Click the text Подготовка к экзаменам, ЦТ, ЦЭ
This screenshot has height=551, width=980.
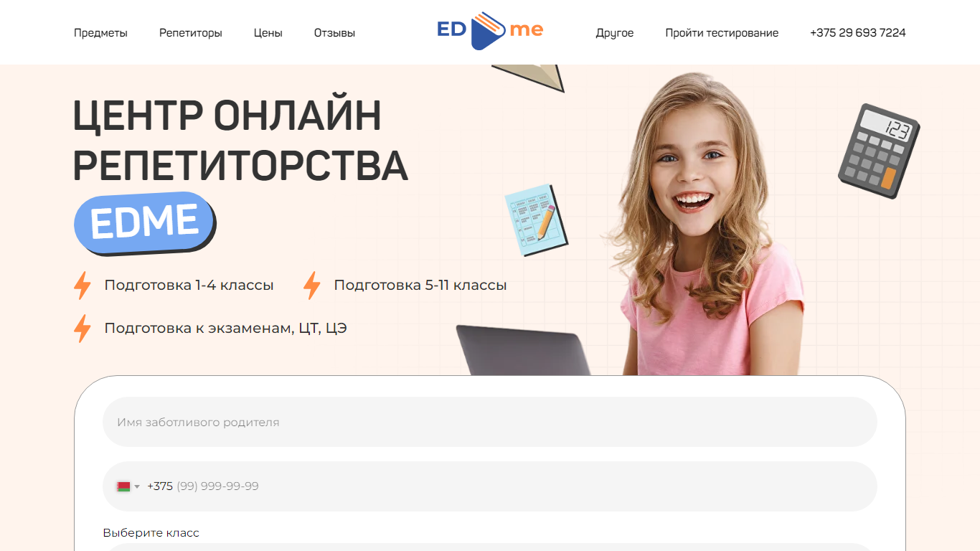point(225,329)
